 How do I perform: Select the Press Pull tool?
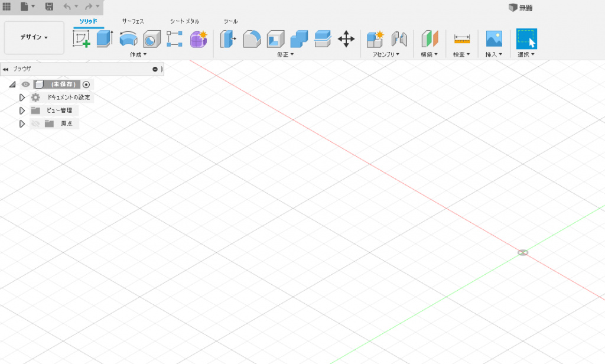[x=228, y=39]
